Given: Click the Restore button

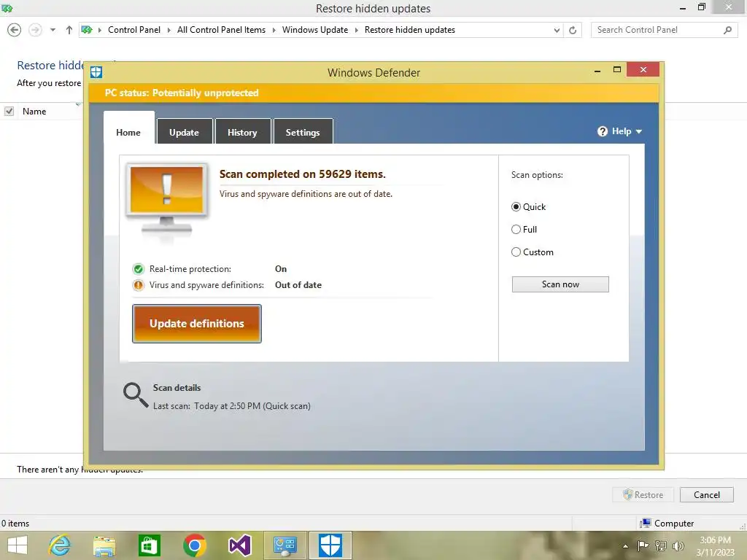Looking at the screenshot, I should tap(643, 495).
